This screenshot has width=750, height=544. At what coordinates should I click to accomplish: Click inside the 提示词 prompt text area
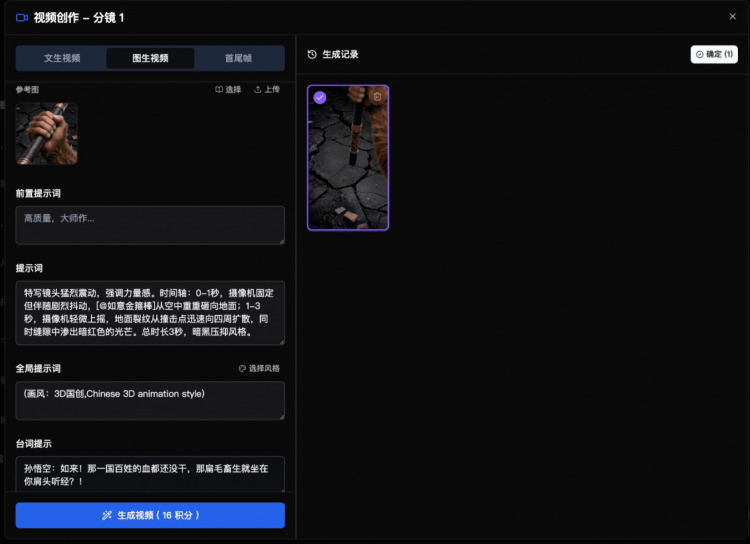point(150,312)
